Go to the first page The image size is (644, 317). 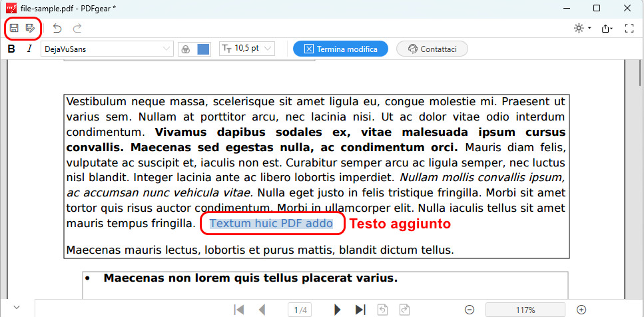238,310
